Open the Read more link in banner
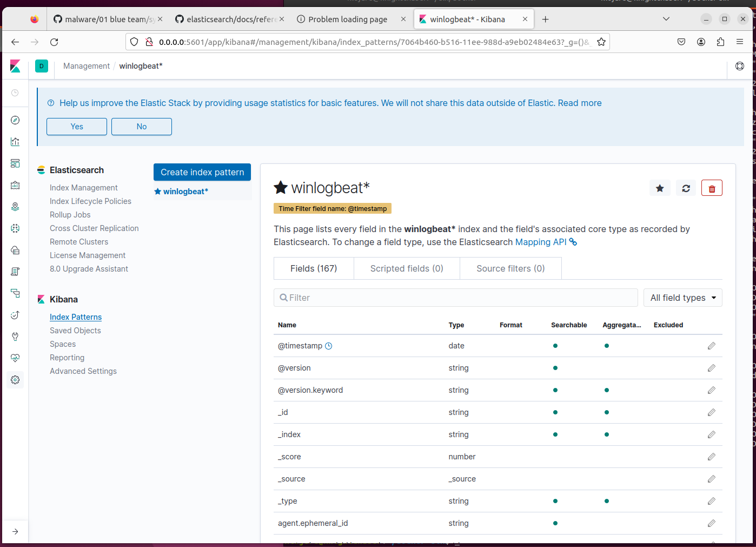Image resolution: width=756 pixels, height=547 pixels. pyautogui.click(x=580, y=103)
